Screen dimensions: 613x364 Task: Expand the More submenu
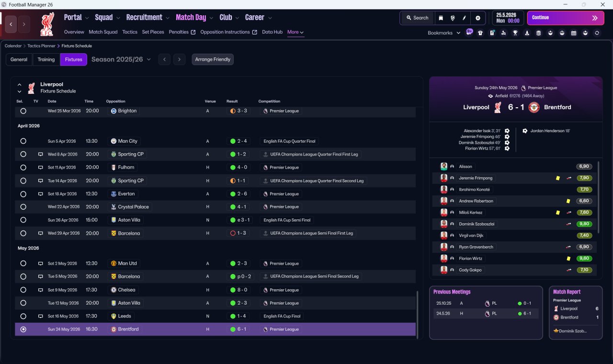point(295,32)
